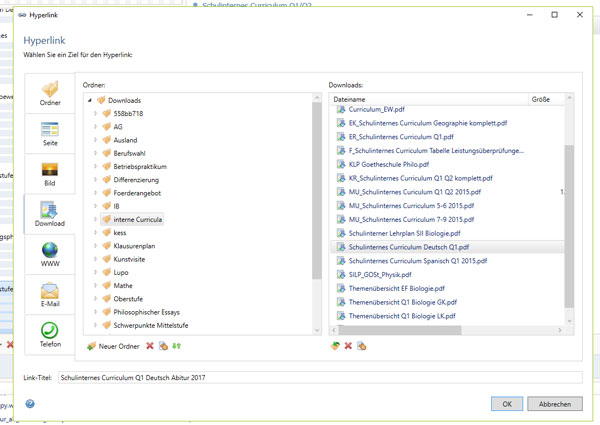Choose the Telefon link type
Viewport: 600px width, 425px height.
[x=50, y=334]
